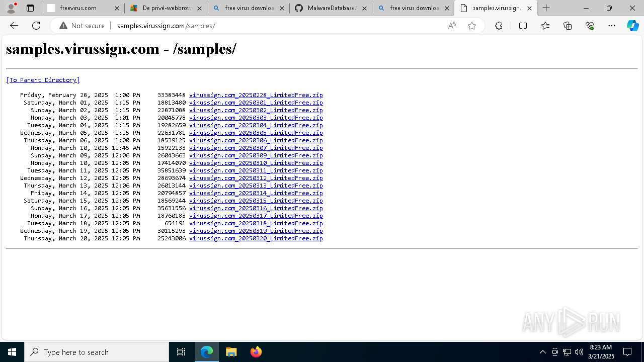This screenshot has width=644, height=362.
Task: Open Browser essentials heart icon
Action: coord(590,26)
